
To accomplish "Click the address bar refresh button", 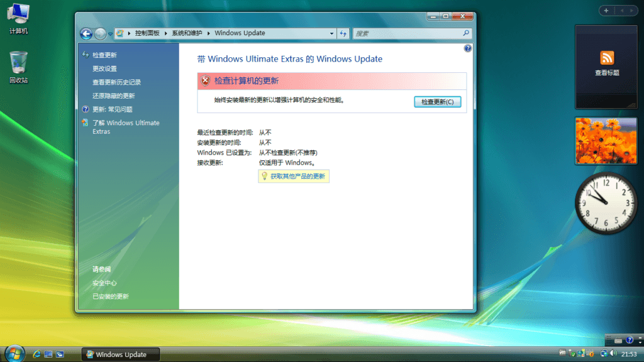I will [x=343, y=33].
